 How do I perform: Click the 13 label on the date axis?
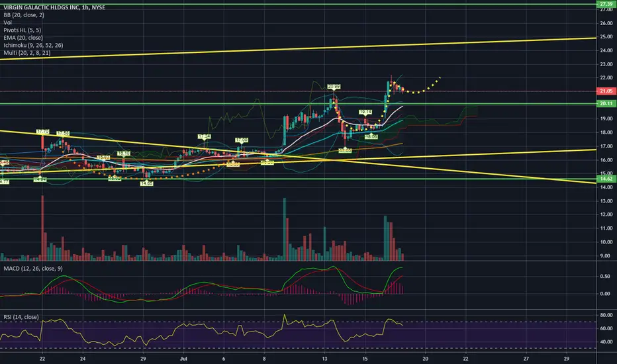tap(324, 359)
